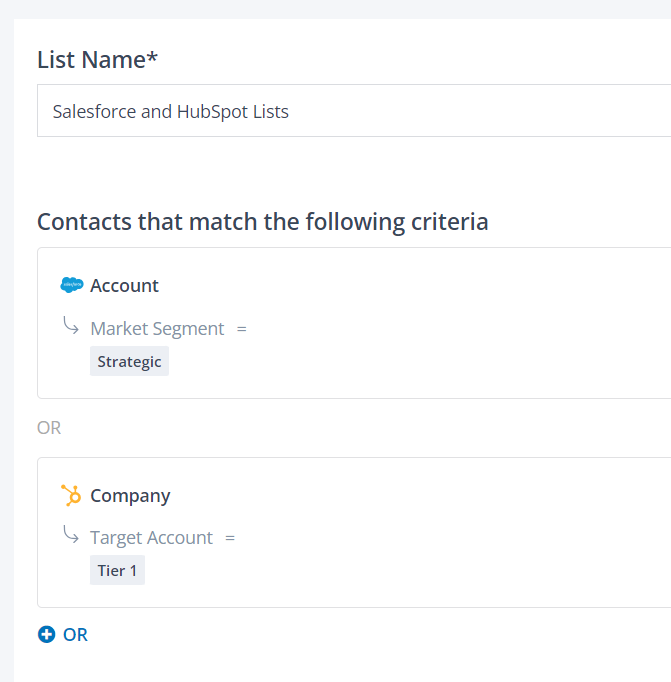This screenshot has height=682, width=671.
Task: Click the equals operator after Target Account
Action: tap(230, 538)
